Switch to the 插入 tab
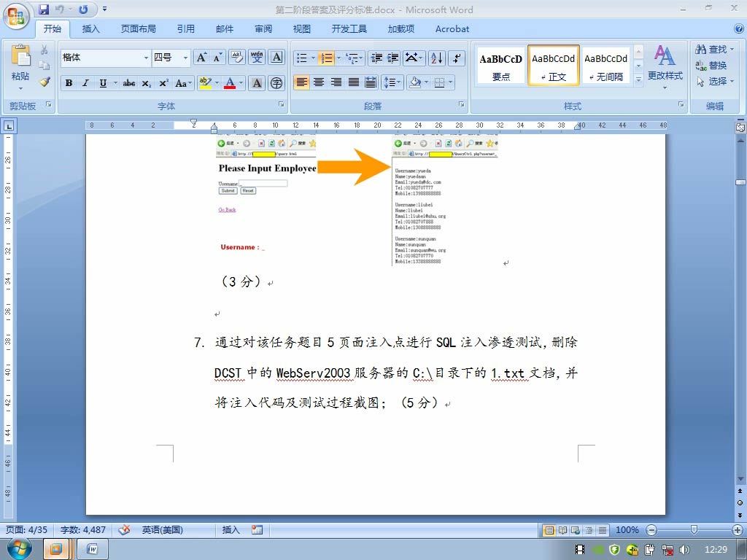The width and height of the screenshot is (747, 560). 90,29
